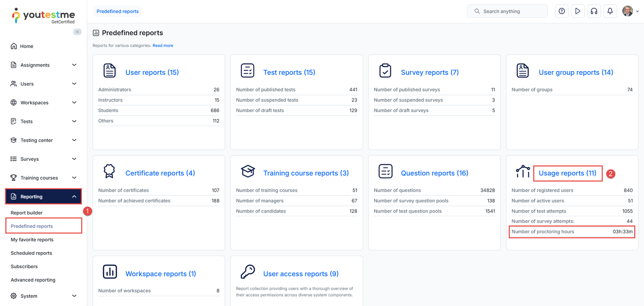Viewport: 644px width, 306px height.
Task: Go to Scheduled reports
Action: click(x=31, y=253)
